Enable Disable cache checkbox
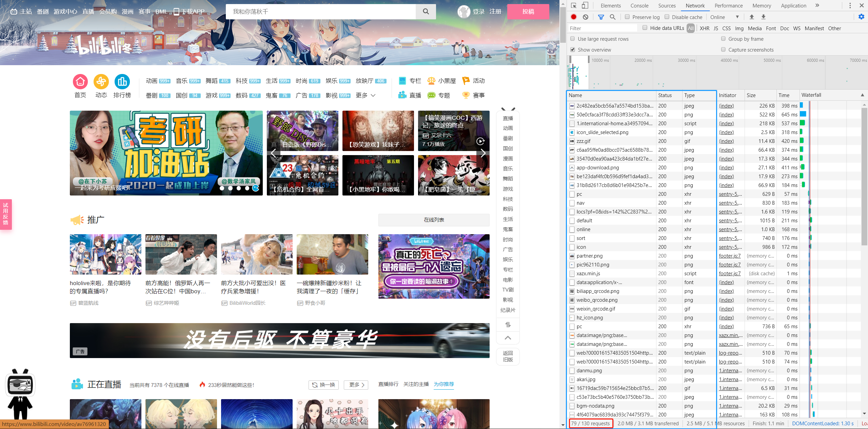Viewport: 868px width, 429px height. (667, 17)
